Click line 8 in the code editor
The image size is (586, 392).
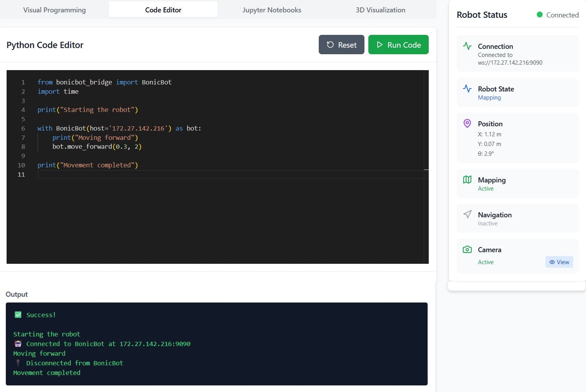point(97,146)
